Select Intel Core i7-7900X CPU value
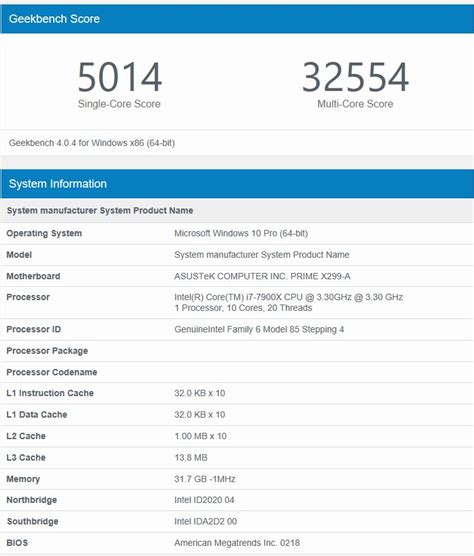Screen dimensions: 474x556 point(289,297)
